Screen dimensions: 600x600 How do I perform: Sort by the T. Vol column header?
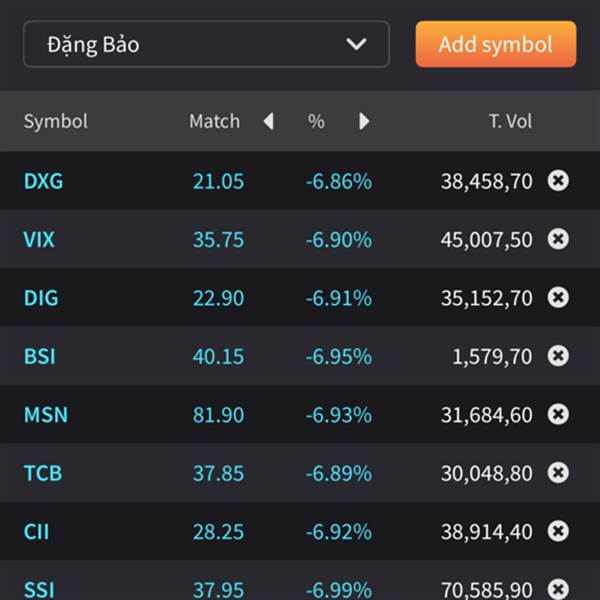tap(510, 121)
